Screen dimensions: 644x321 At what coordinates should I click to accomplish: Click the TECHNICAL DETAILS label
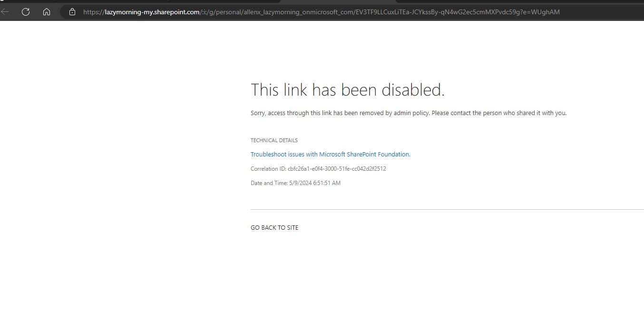[274, 140]
